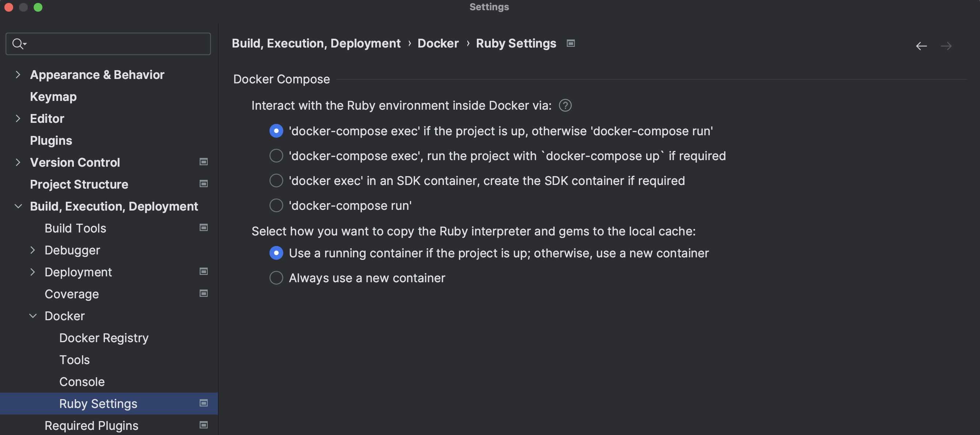
Task: Open the Keymap settings page
Action: click(x=53, y=97)
